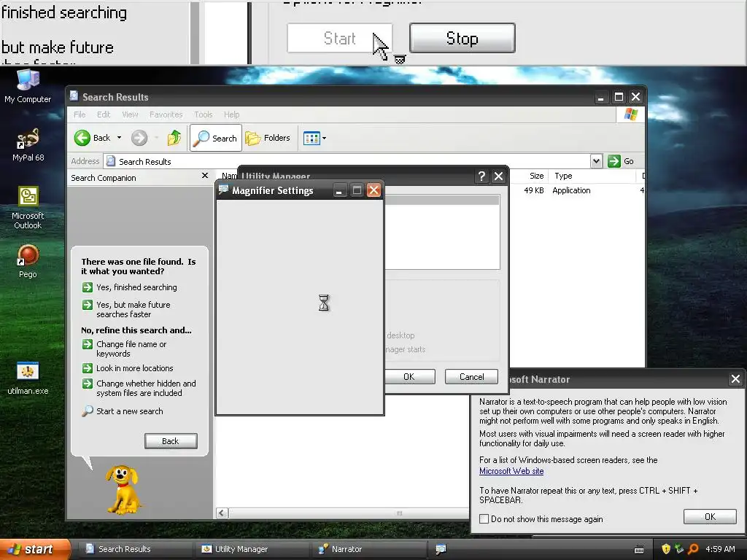Switch to Narrator taskbar button
The image size is (747, 560).
click(x=370, y=549)
